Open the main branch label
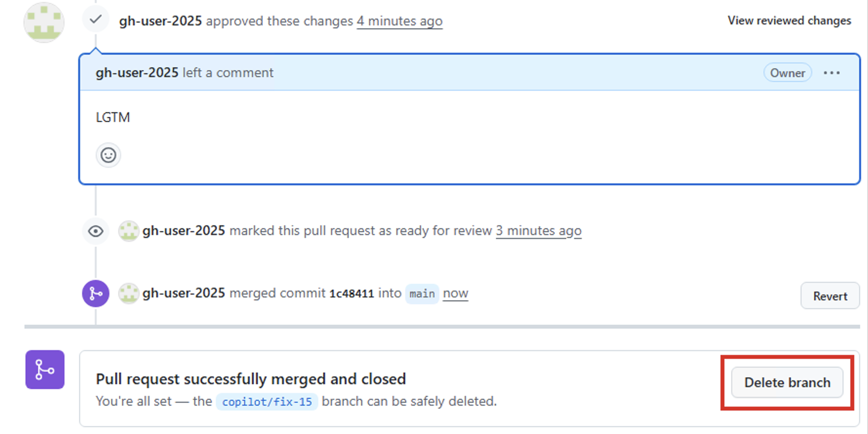 tap(422, 294)
